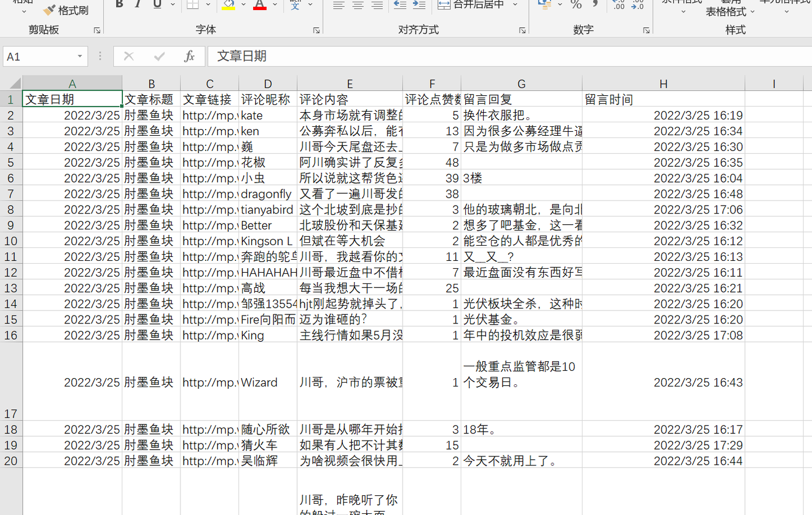Select row 5 header
The image size is (812, 515).
point(11,162)
